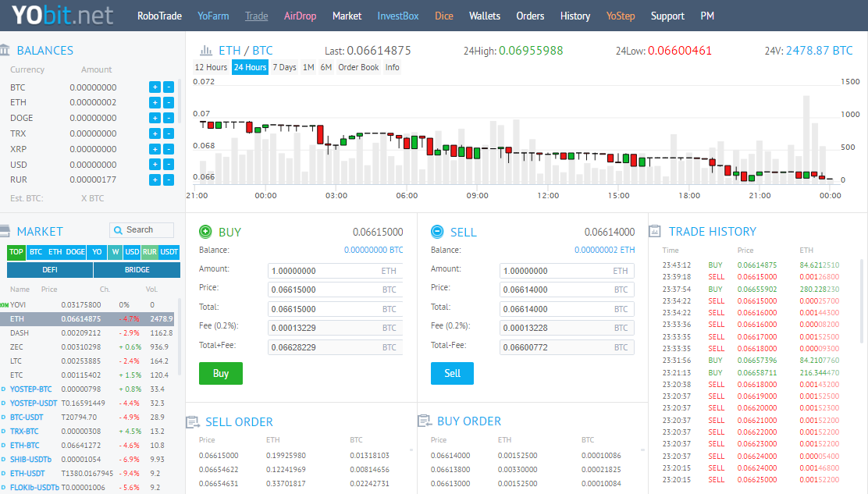Click the blue Sell button
Screen dimensions: 868x494
tap(452, 373)
